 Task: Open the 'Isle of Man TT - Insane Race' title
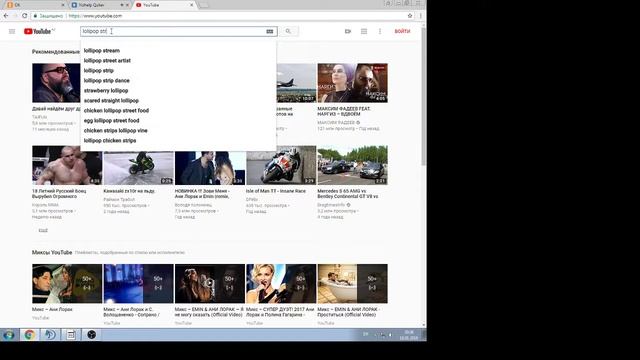pyautogui.click(x=276, y=191)
